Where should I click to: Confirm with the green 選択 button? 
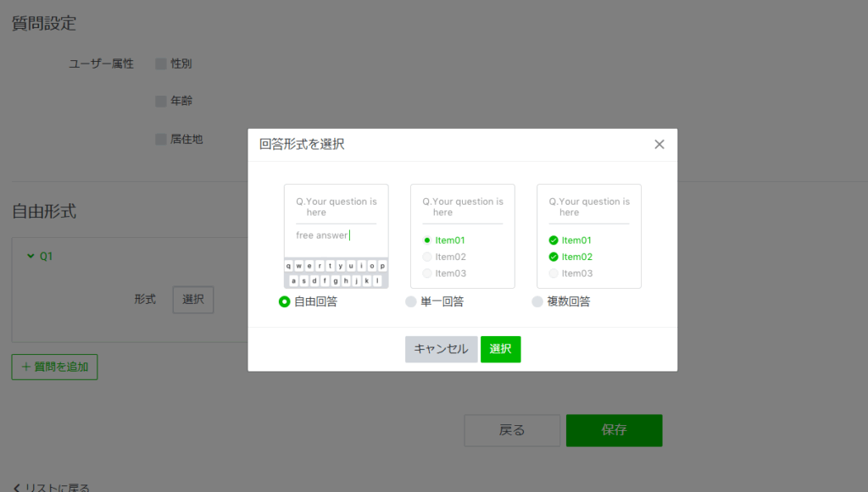(x=500, y=349)
